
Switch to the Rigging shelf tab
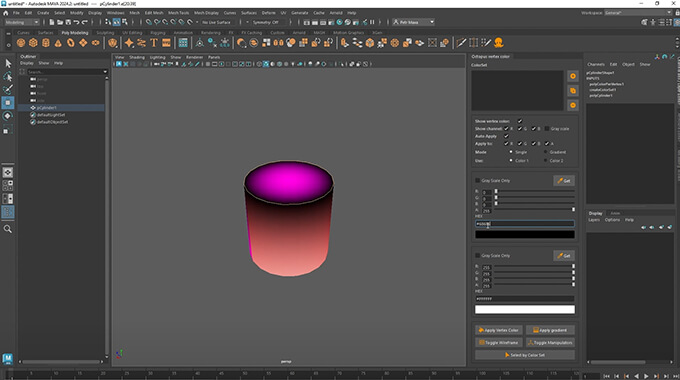[x=158, y=33]
